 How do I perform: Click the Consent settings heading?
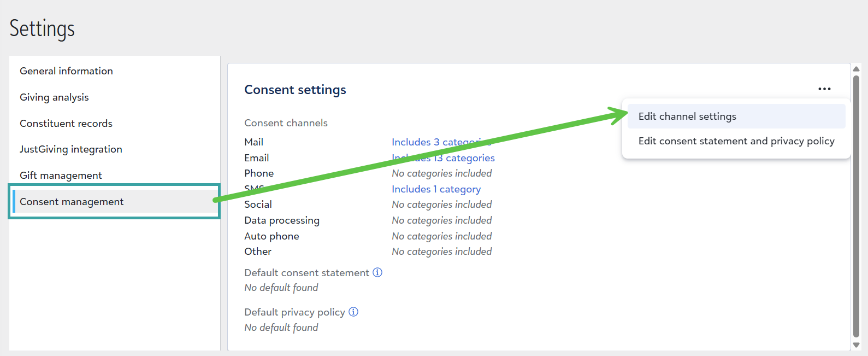point(295,90)
